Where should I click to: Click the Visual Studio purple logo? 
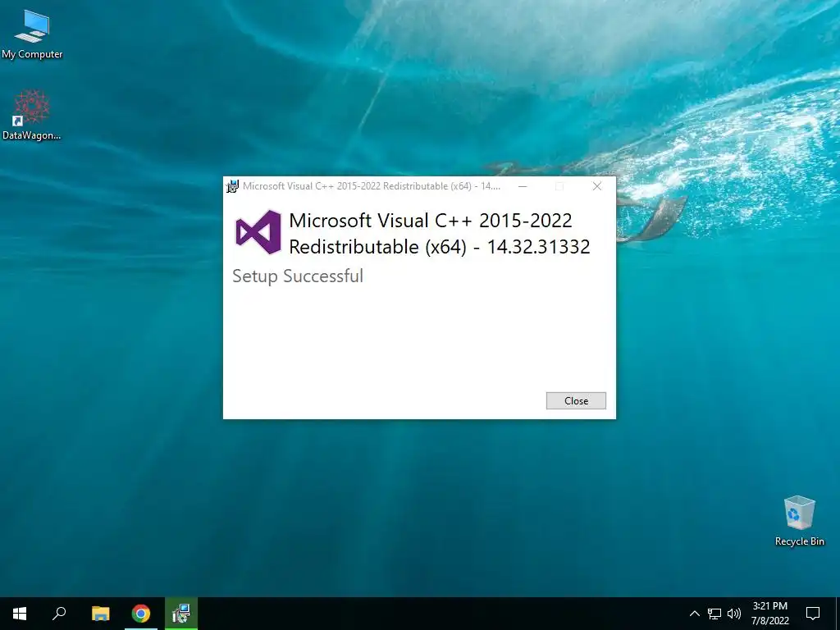tap(258, 232)
